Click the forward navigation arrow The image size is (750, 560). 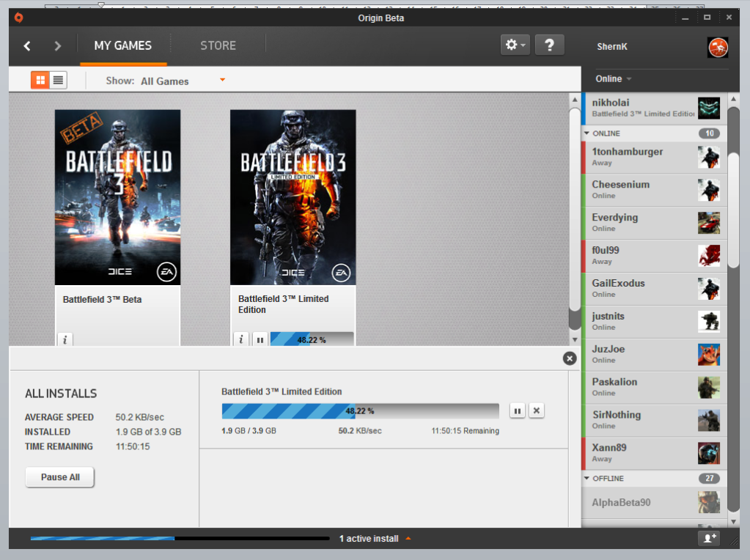click(58, 46)
